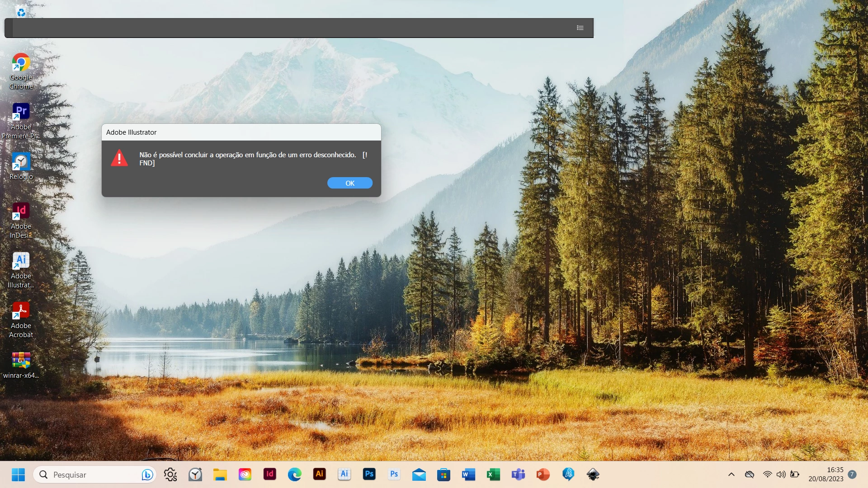868x488 pixels.
Task: Open volume control in system tray
Action: tap(781, 474)
